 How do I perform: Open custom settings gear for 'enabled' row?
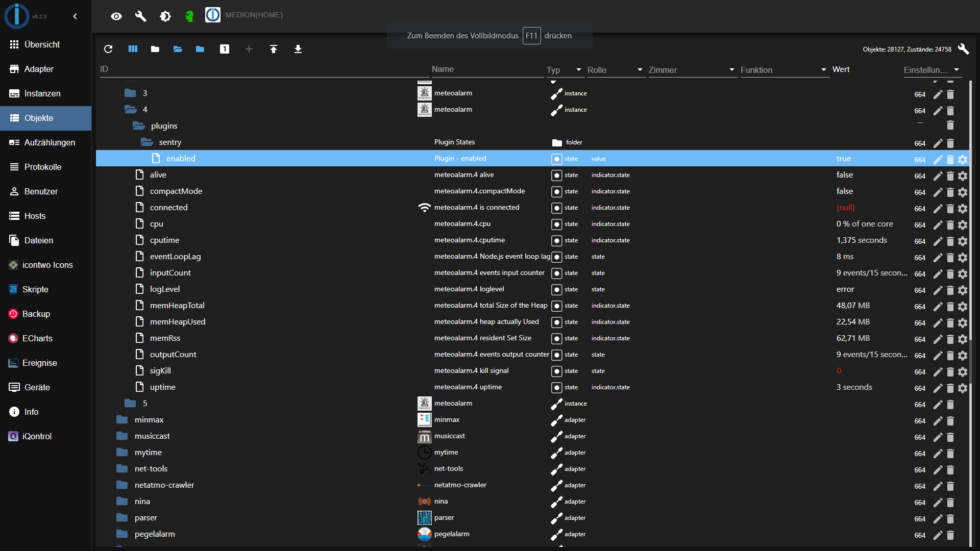[963, 160]
